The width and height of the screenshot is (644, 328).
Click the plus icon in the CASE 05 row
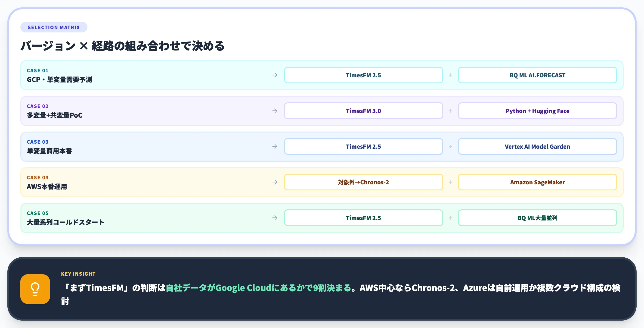pyautogui.click(x=451, y=218)
